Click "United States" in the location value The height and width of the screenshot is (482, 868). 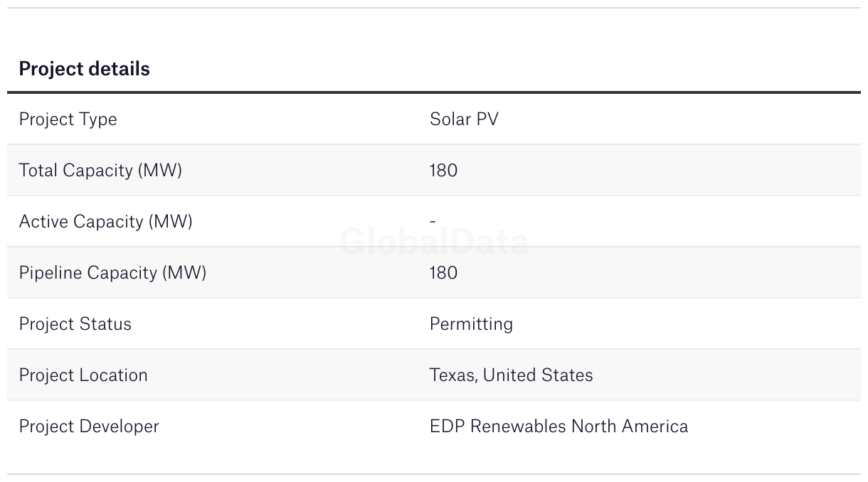[x=538, y=375]
